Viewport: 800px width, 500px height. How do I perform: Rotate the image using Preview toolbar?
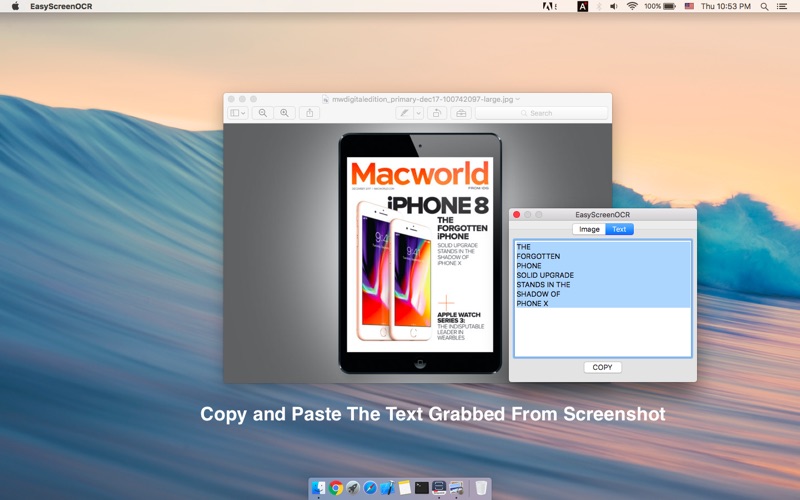pyautogui.click(x=437, y=113)
